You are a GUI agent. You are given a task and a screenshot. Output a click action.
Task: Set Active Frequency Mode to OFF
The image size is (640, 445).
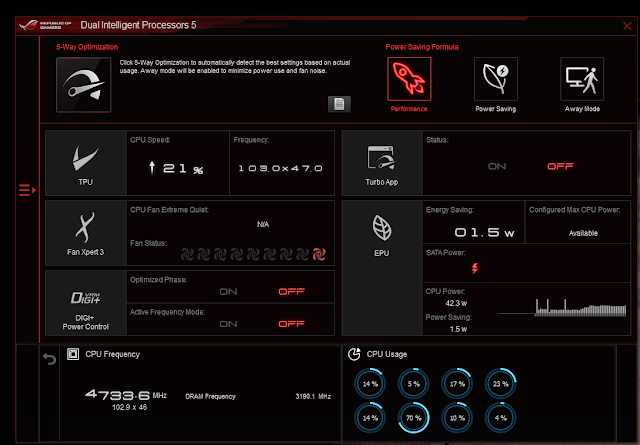(x=291, y=324)
